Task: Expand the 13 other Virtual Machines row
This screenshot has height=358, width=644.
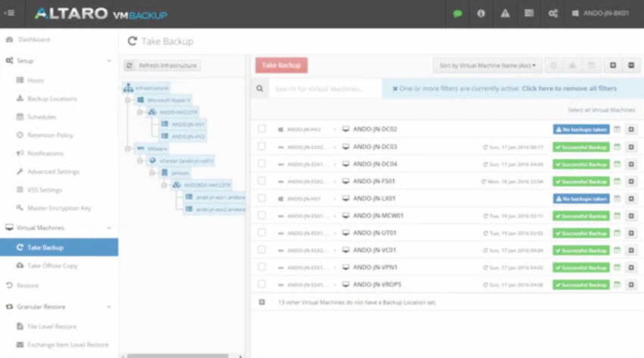Action: click(x=261, y=302)
